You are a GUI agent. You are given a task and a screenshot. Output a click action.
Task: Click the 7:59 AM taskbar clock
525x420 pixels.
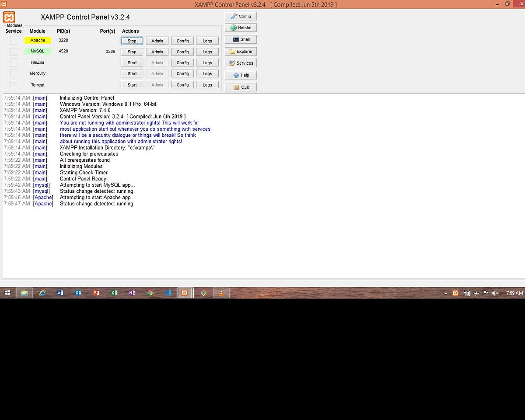pos(514,293)
